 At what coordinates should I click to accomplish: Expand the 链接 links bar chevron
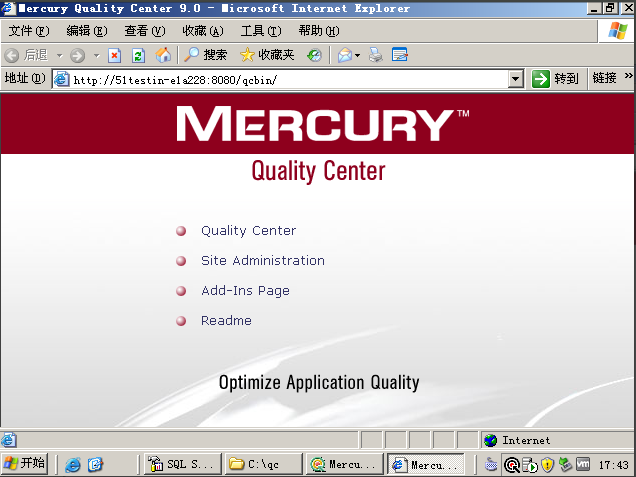[x=628, y=76]
